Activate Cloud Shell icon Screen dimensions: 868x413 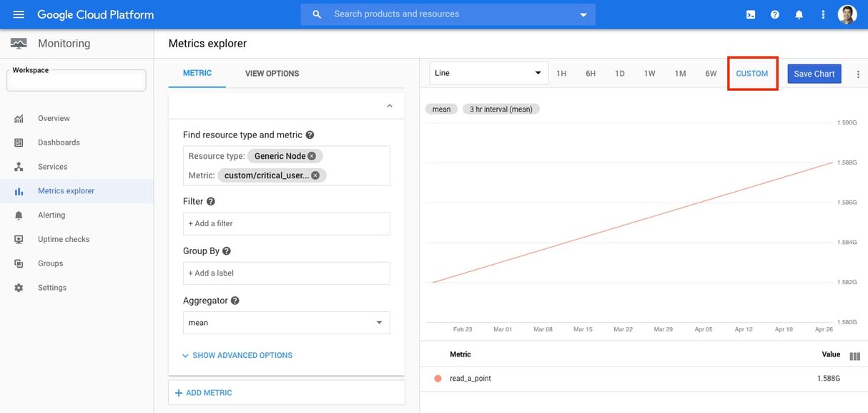click(751, 14)
